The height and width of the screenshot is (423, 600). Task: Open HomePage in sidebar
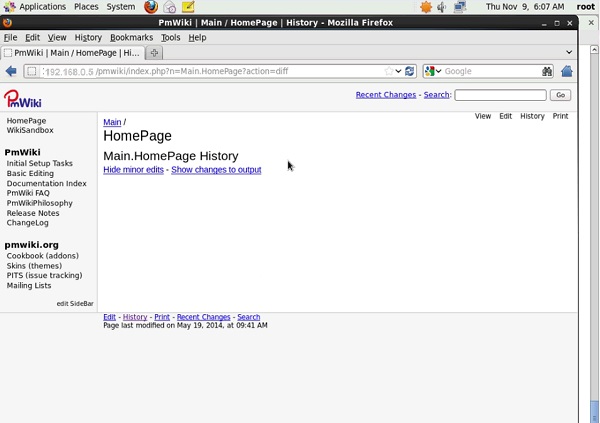coord(26,121)
